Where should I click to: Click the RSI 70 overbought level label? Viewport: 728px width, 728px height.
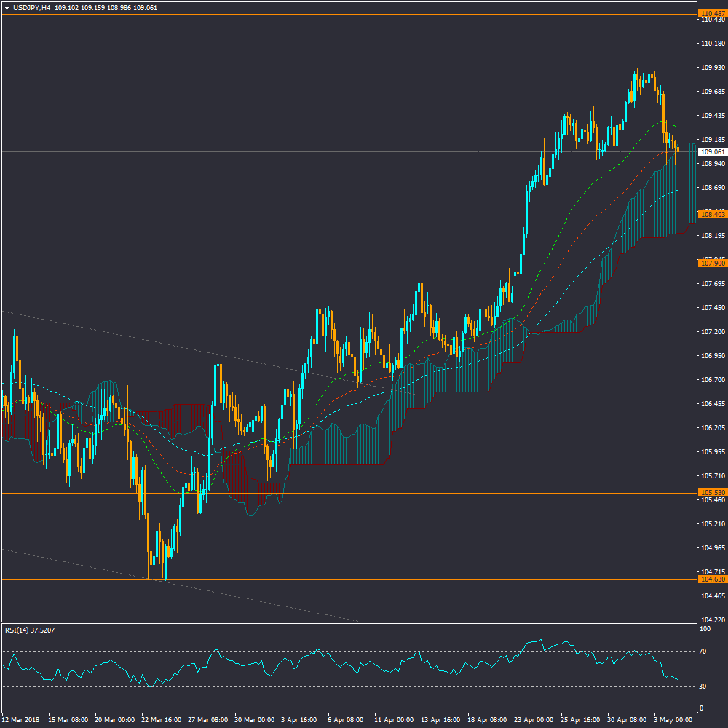click(x=703, y=651)
